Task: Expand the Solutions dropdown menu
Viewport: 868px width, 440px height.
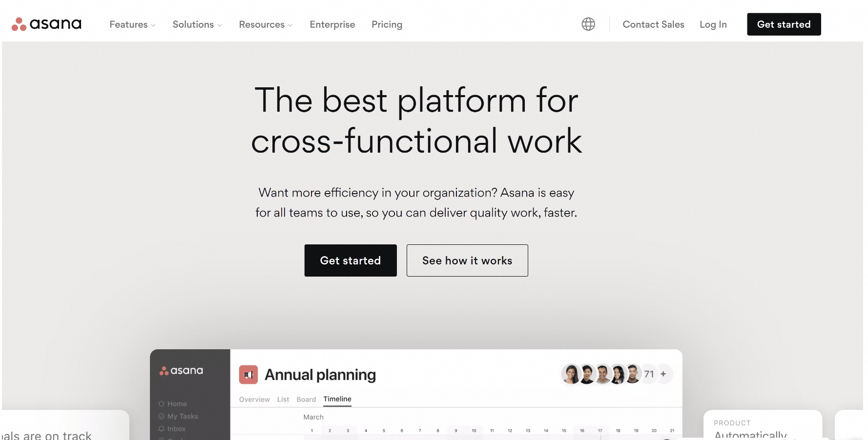Action: point(197,24)
